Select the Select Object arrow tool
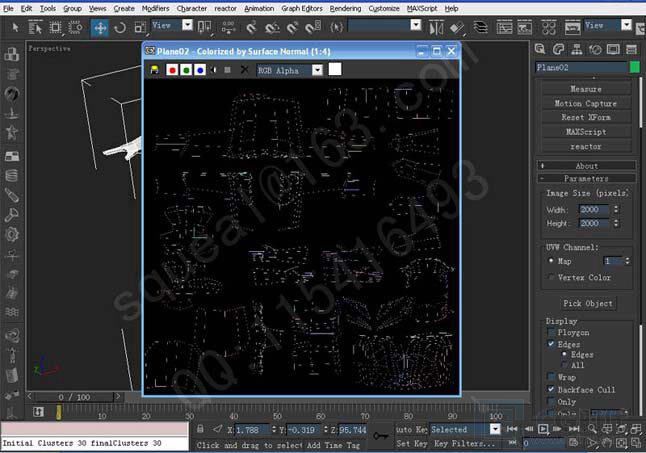The image size is (646, 453). (x=15, y=28)
